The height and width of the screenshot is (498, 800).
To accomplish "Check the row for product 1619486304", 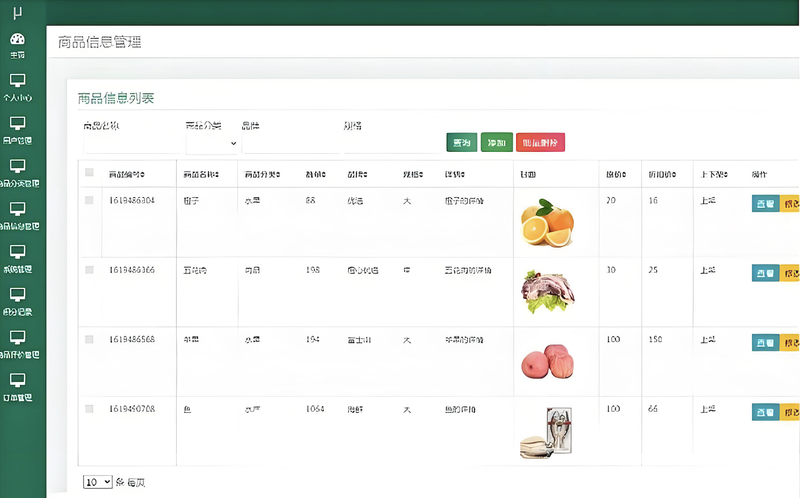I will click(89, 201).
